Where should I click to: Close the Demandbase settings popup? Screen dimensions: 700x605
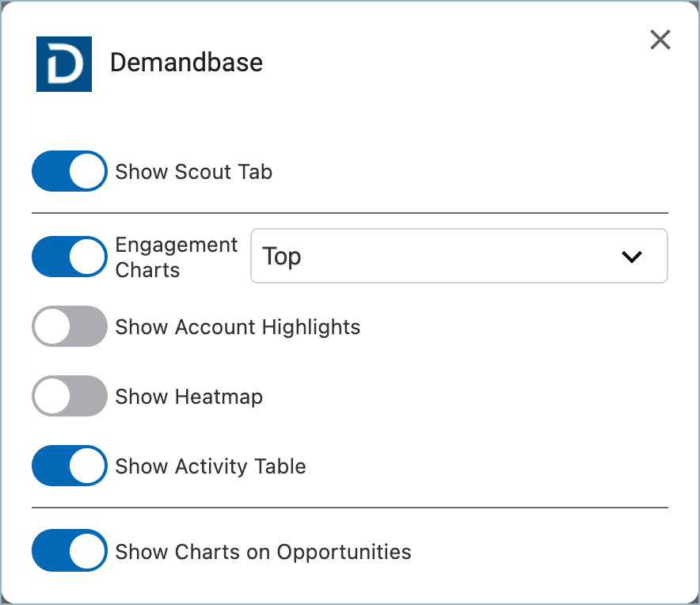pyautogui.click(x=660, y=40)
